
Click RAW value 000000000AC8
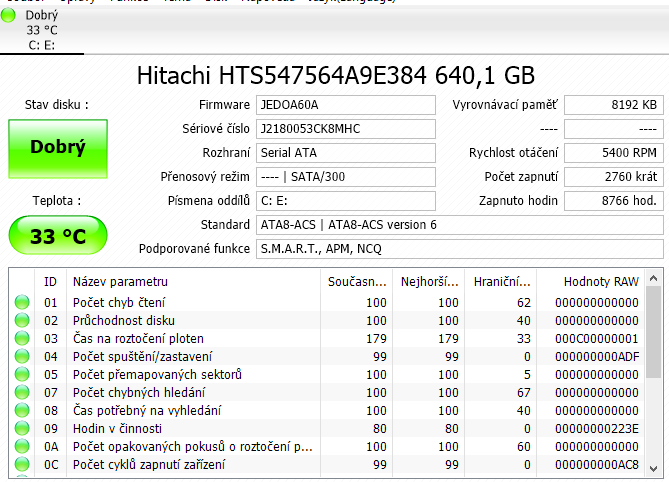[596, 465]
